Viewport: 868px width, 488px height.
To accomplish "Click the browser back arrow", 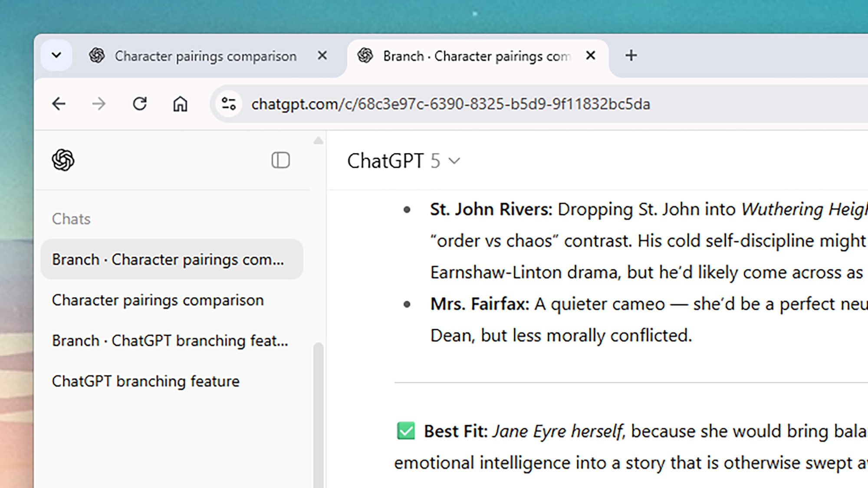I will (59, 104).
